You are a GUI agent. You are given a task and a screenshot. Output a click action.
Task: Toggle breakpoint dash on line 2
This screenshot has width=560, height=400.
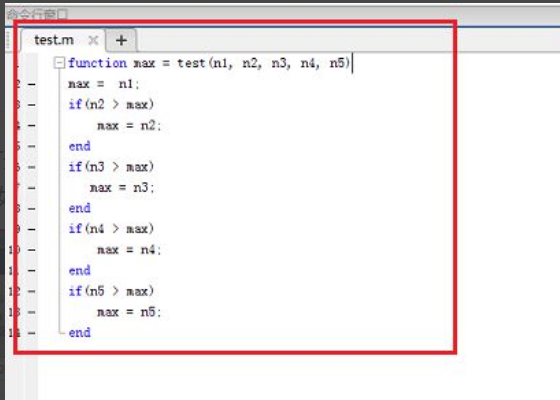pos(31,85)
